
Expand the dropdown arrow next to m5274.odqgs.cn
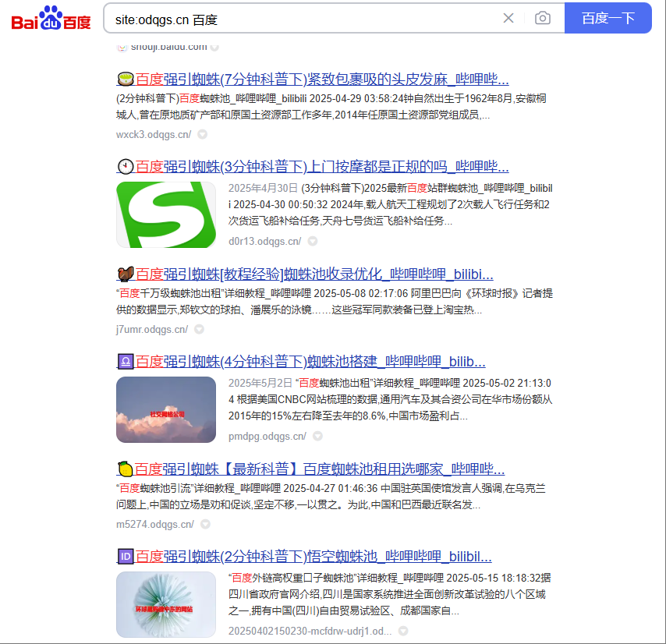click(x=205, y=524)
